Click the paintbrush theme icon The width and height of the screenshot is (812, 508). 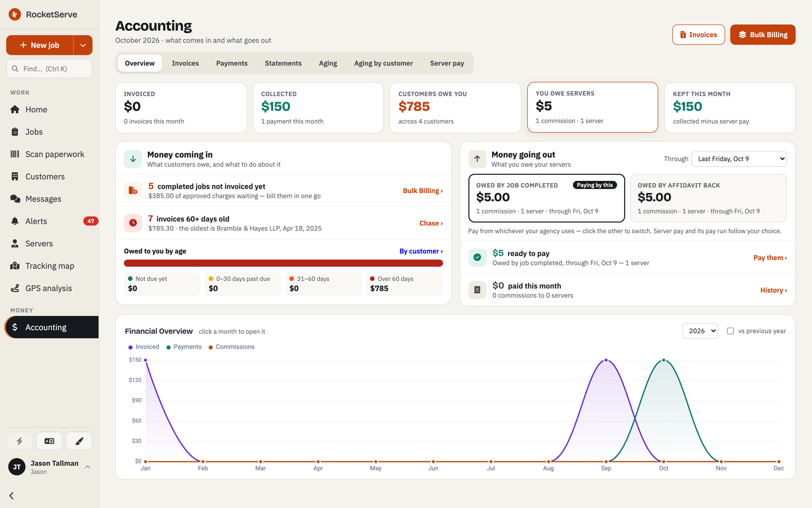pyautogui.click(x=79, y=441)
